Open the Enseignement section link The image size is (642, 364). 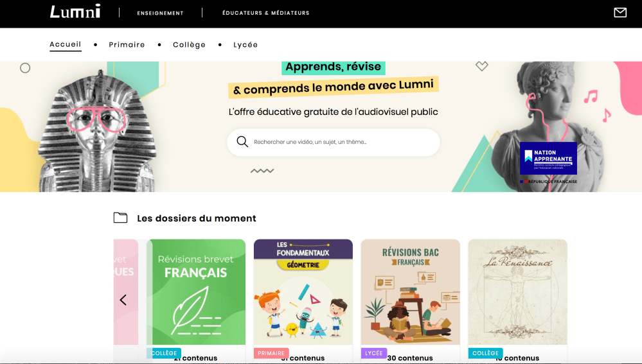tap(160, 13)
